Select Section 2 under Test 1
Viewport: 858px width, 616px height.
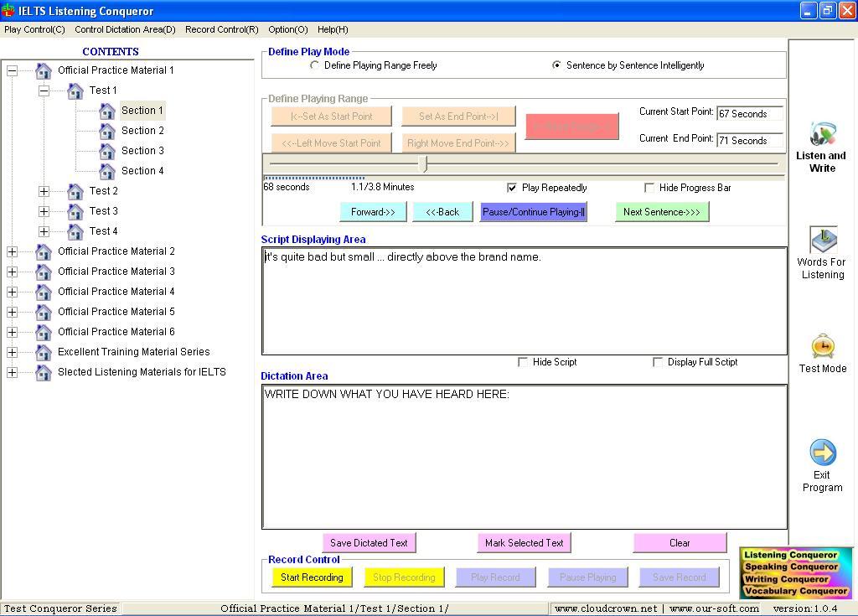tap(143, 130)
